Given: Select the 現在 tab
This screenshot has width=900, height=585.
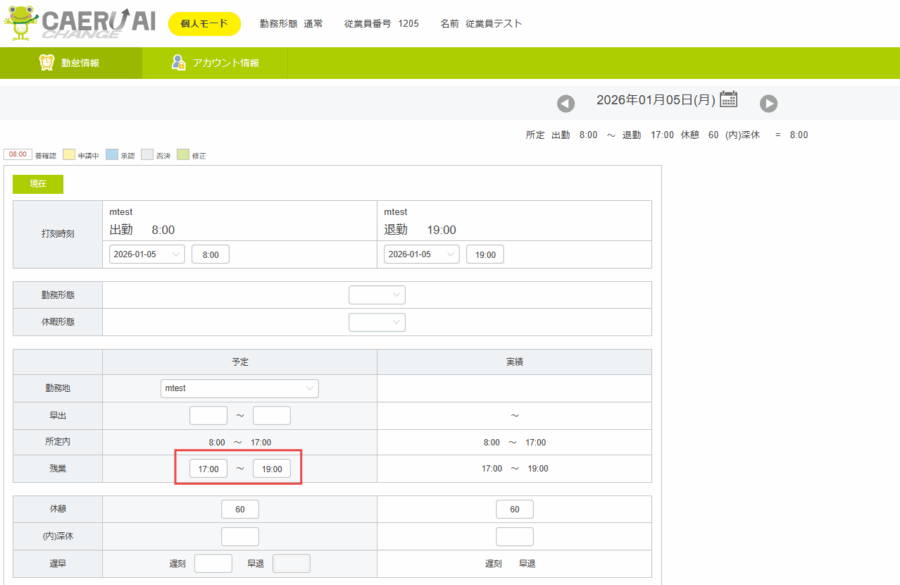Looking at the screenshot, I should (38, 184).
